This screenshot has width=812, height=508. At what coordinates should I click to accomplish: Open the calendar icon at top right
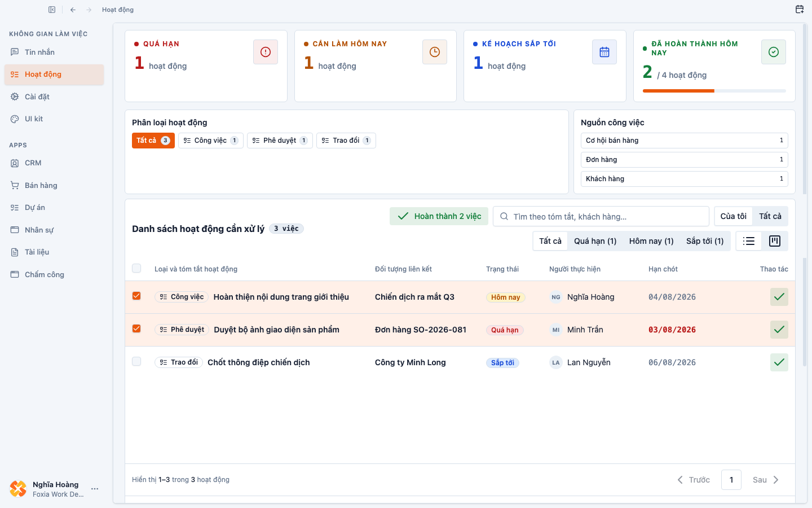(800, 9)
